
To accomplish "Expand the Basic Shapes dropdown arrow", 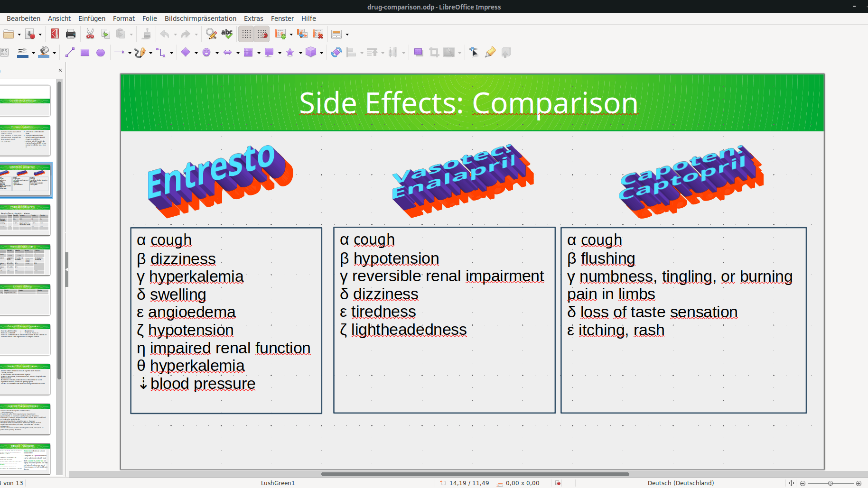I will point(196,53).
